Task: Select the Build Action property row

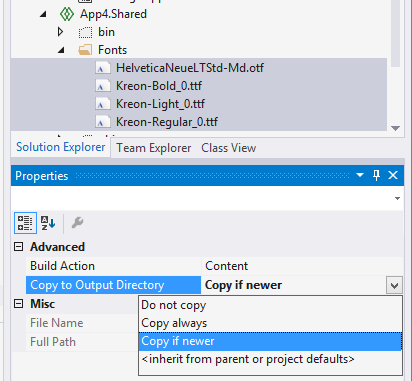Action: (114, 266)
